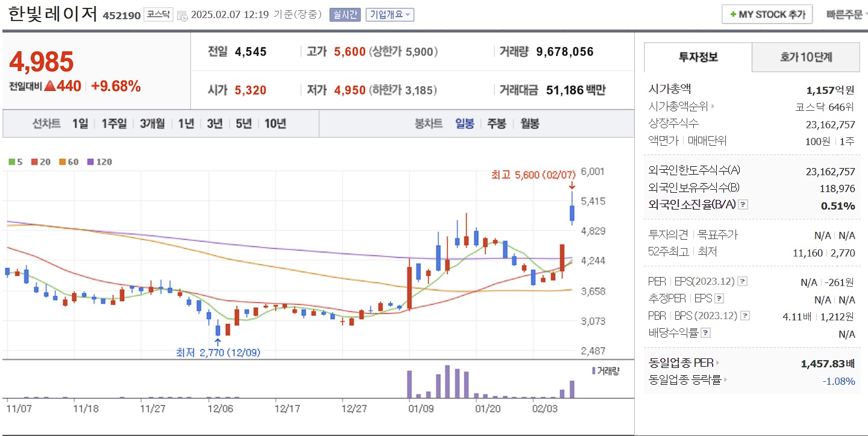Select the 월봉 candle chart

(530, 123)
